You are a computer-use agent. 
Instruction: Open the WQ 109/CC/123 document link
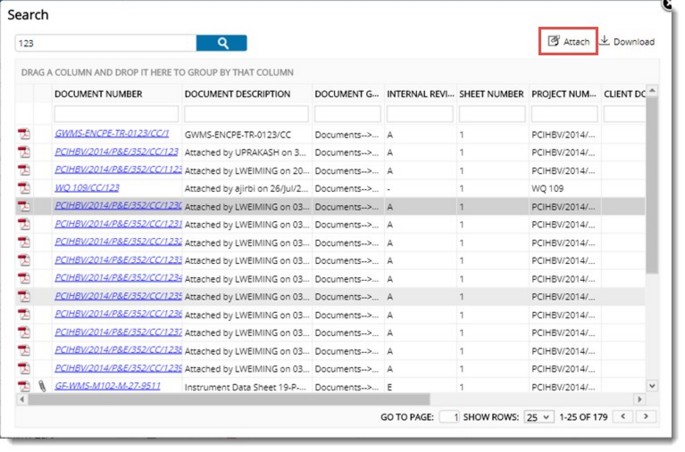[87, 188]
